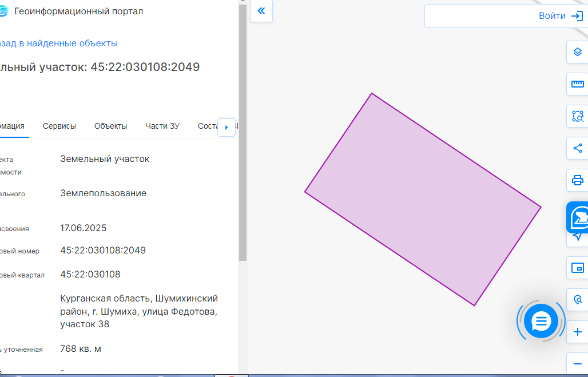Open the blue chat support bubble
Viewport: 588px width, 377px height.
coord(541,321)
